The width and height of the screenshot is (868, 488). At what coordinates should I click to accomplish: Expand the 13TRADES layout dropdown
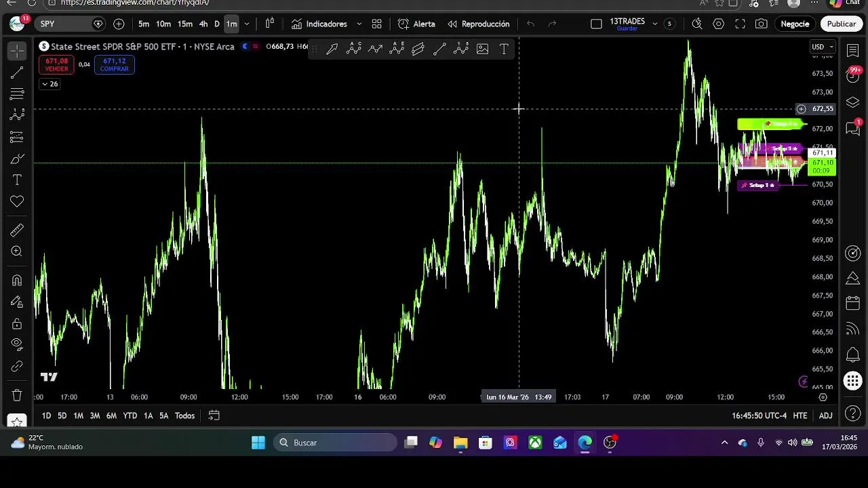tap(655, 24)
